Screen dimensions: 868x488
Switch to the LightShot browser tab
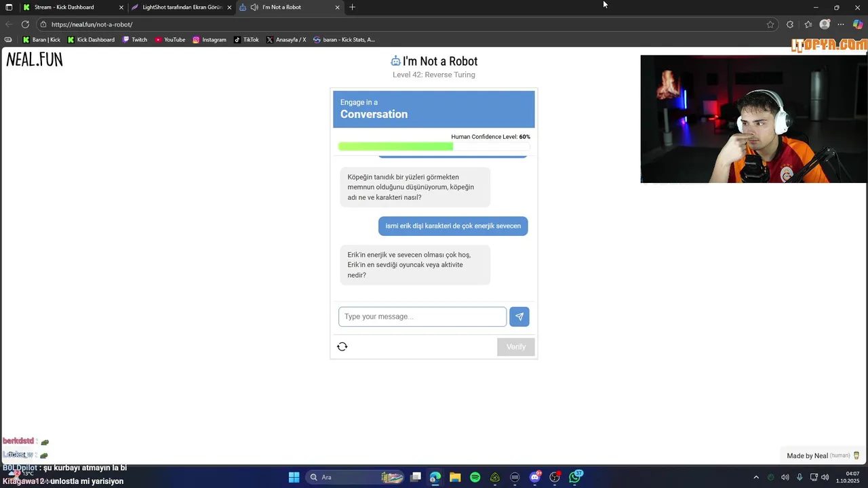tap(182, 7)
